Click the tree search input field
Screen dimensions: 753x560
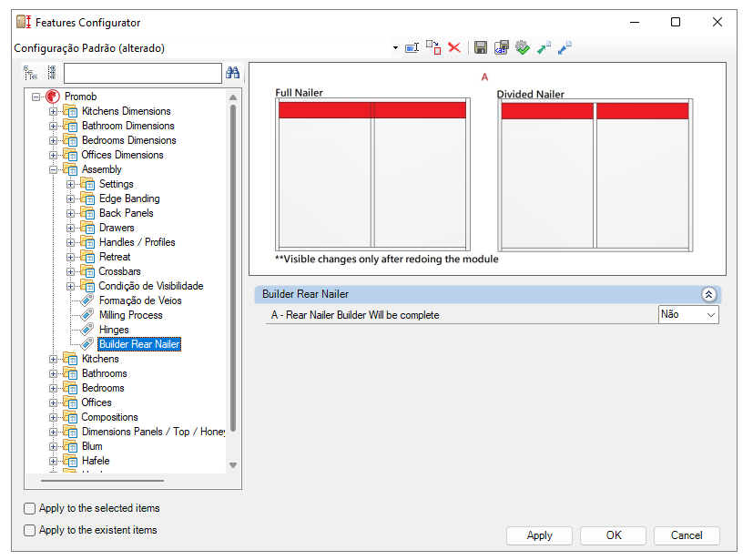point(143,74)
